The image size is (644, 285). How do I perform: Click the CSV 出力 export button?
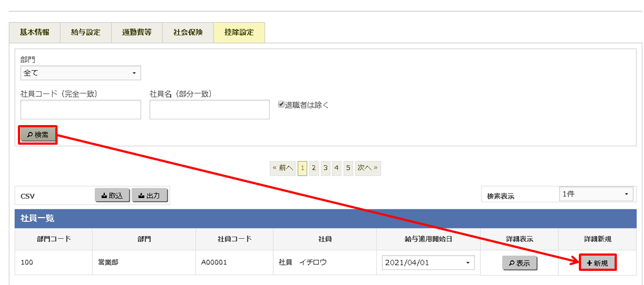[149, 196]
